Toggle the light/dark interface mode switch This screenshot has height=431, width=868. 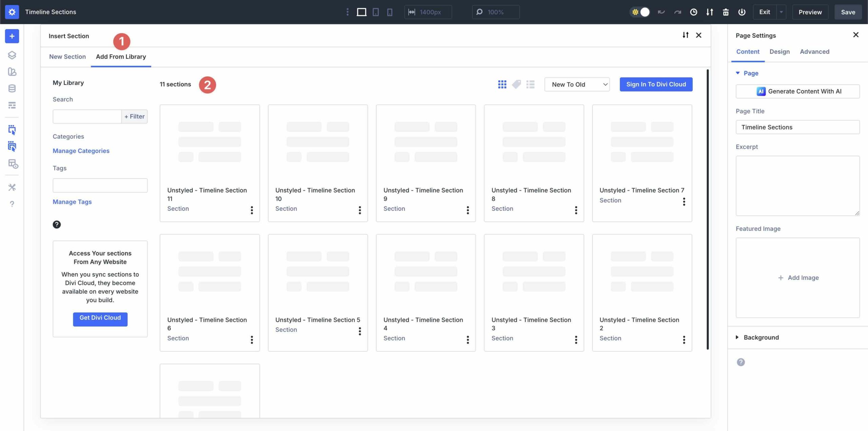[x=640, y=12]
